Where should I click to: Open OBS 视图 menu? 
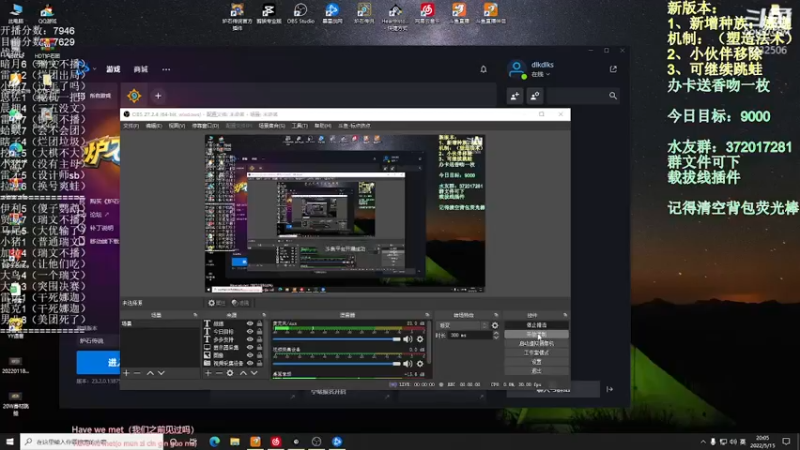tap(177, 126)
